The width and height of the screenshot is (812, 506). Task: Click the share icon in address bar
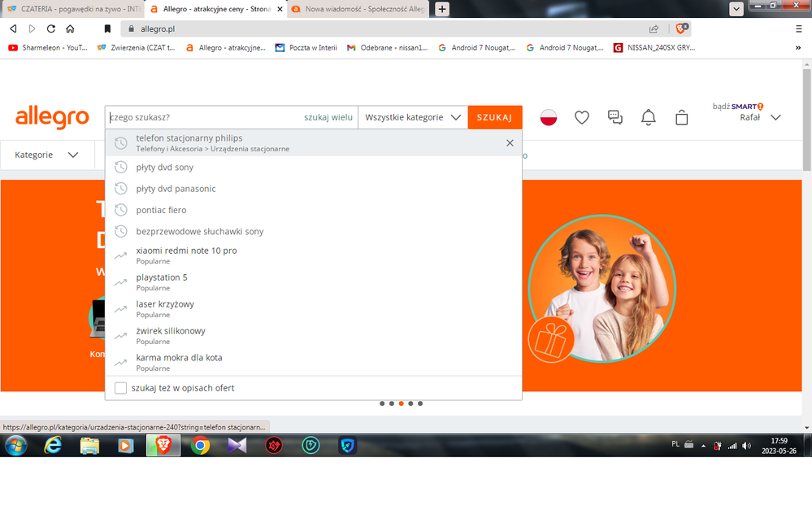click(x=654, y=28)
